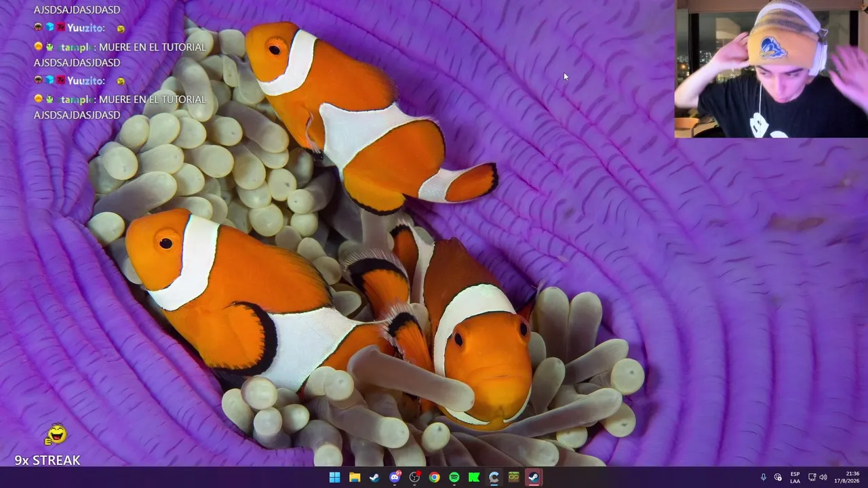Select the highlighted active Steam taskbar icon
The height and width of the screenshot is (488, 868).
coord(534,477)
